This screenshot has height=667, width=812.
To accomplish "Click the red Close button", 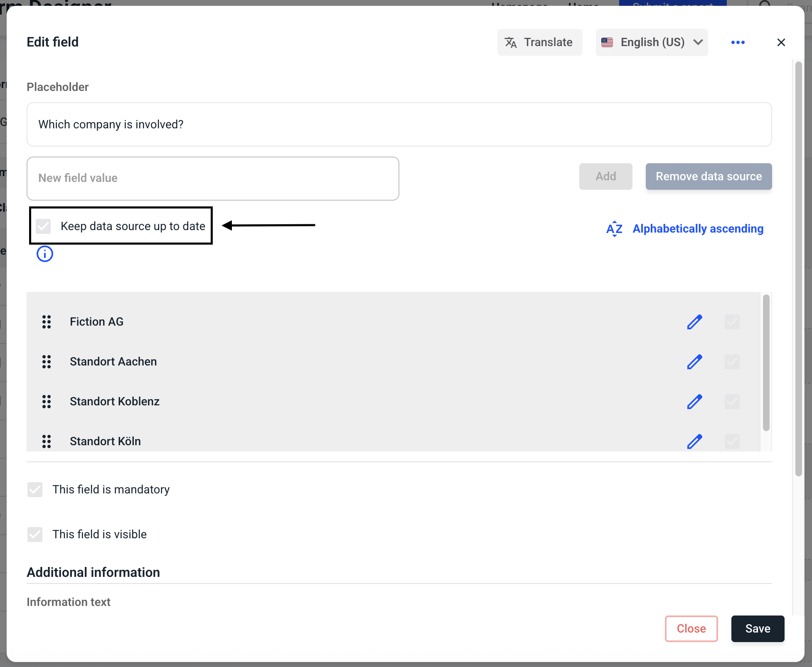I will [691, 629].
